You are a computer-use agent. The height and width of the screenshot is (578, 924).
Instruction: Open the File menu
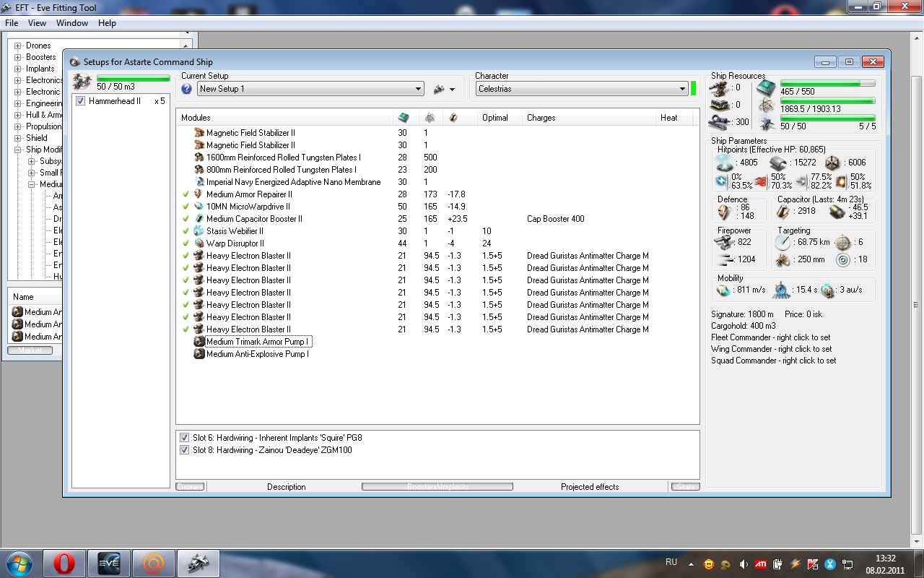(x=12, y=23)
